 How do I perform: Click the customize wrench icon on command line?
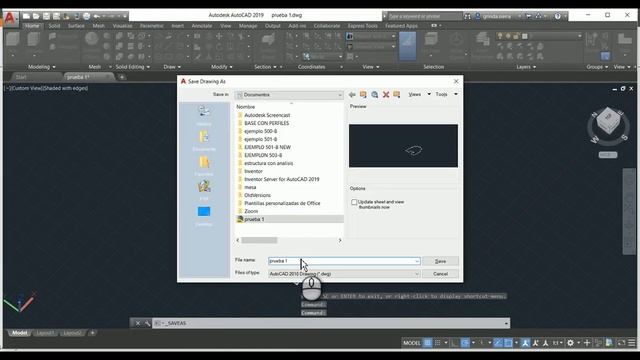(147, 323)
